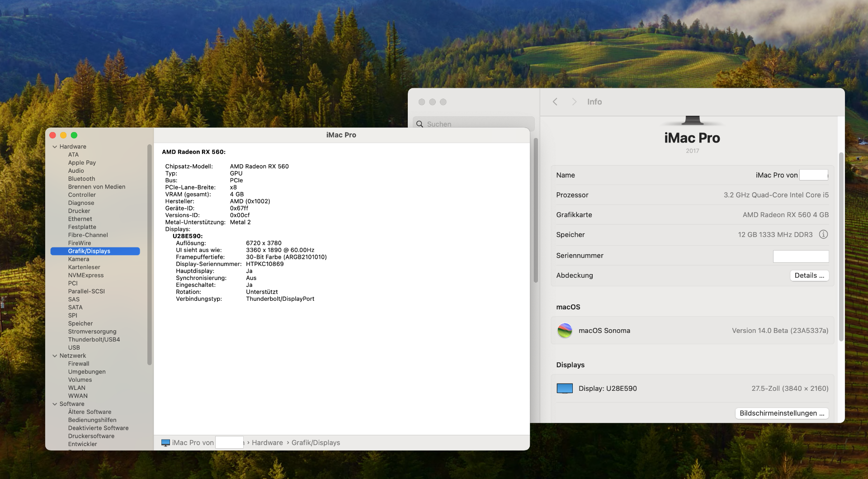Select WLAN under Netzwerk

click(77, 388)
